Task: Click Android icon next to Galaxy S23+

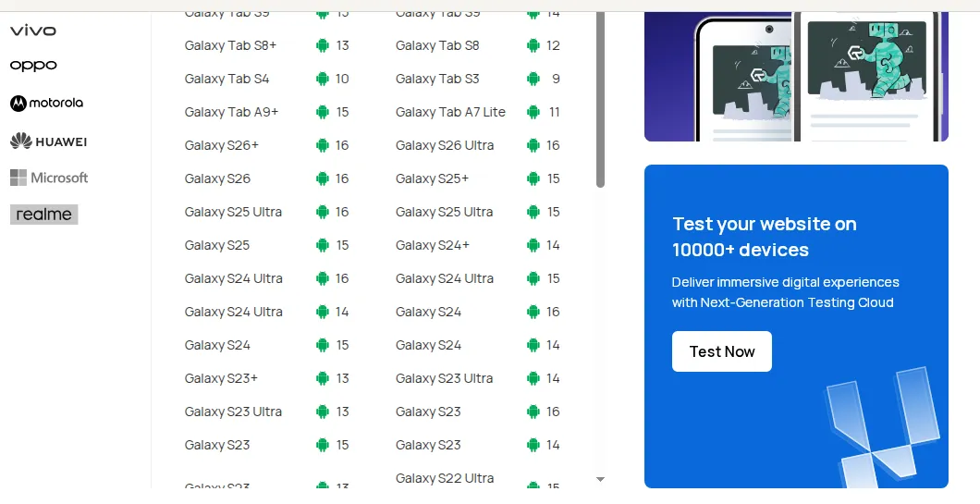Action: tap(323, 378)
